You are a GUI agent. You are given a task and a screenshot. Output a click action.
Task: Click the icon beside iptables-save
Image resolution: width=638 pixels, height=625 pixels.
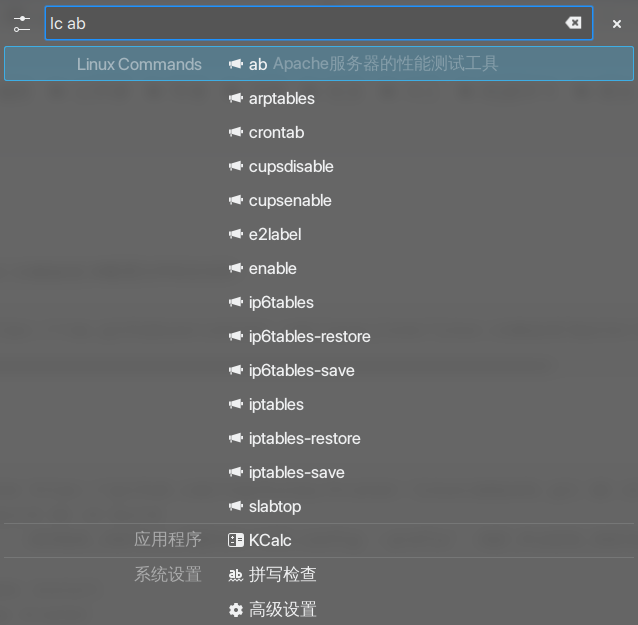click(x=236, y=472)
